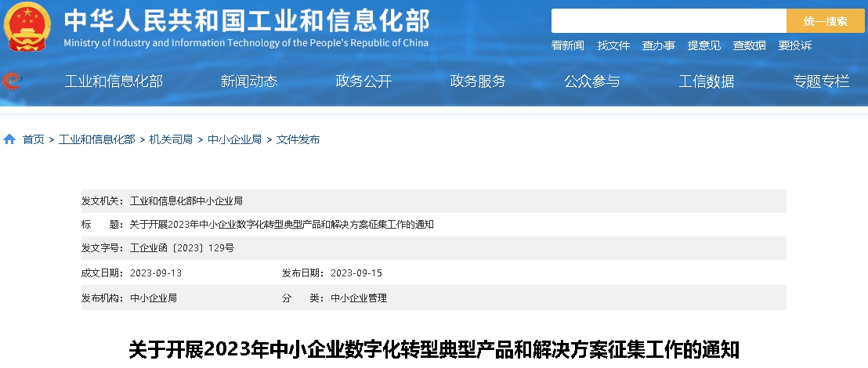The image size is (868, 368).
Task: Open the 工业和信息化部 navigation menu
Action: pyautogui.click(x=114, y=81)
